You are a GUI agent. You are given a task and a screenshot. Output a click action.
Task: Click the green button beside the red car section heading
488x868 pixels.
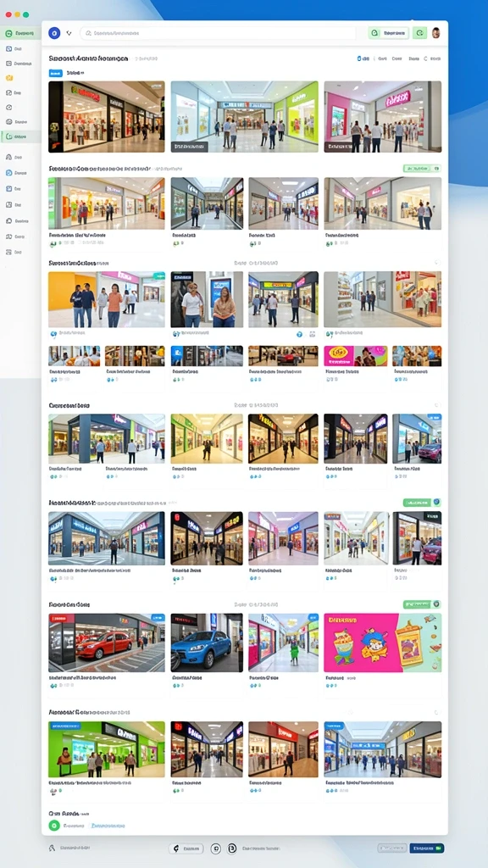[422, 604]
